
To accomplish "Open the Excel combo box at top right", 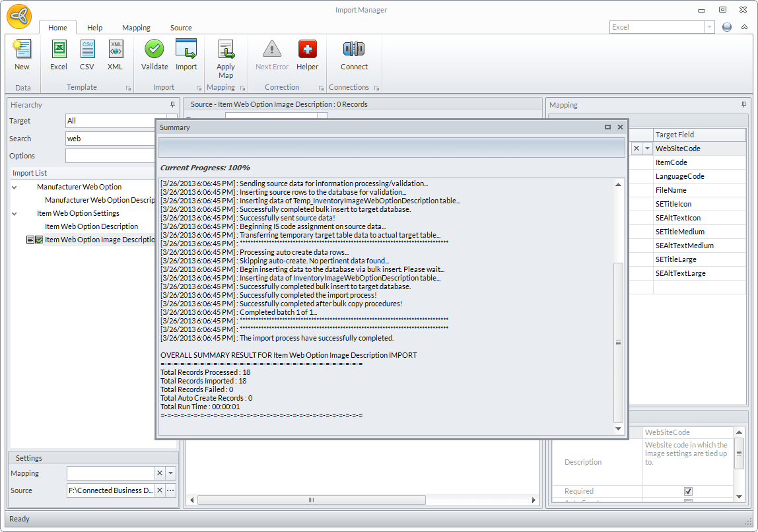I will pyautogui.click(x=709, y=27).
